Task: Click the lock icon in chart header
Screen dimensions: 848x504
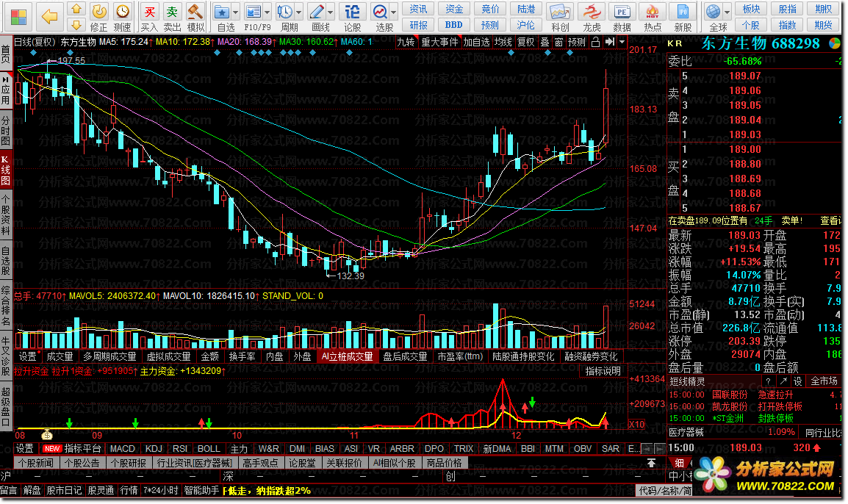Action: (x=595, y=42)
